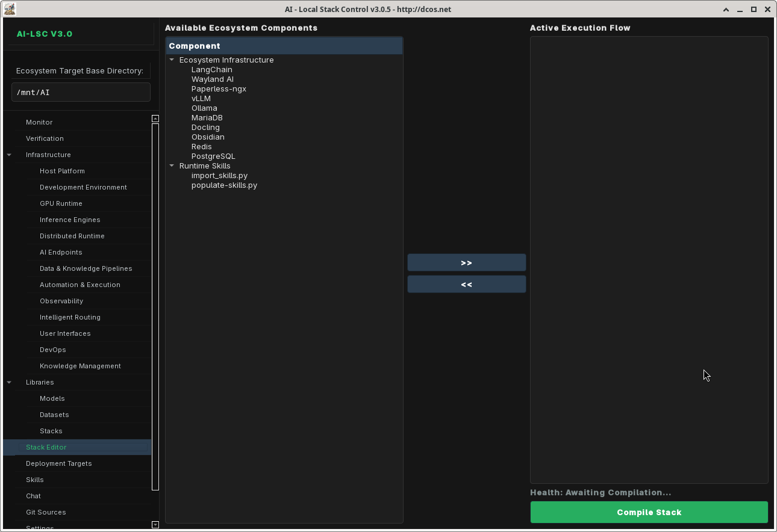777x532 pixels.
Task: Select Observability in the sidebar
Action: coord(61,301)
